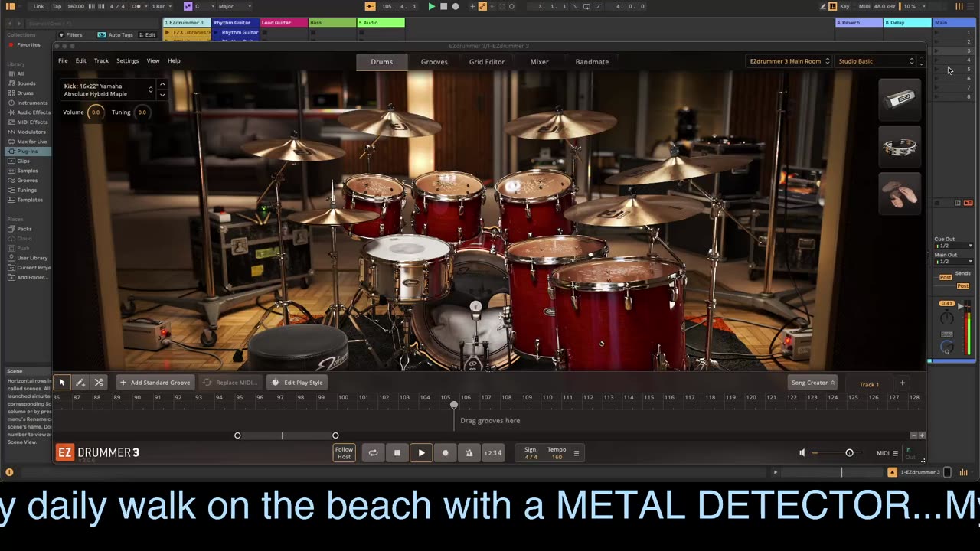Click the Tap tempo button
Screen dimensions: 980x551
coord(57,6)
